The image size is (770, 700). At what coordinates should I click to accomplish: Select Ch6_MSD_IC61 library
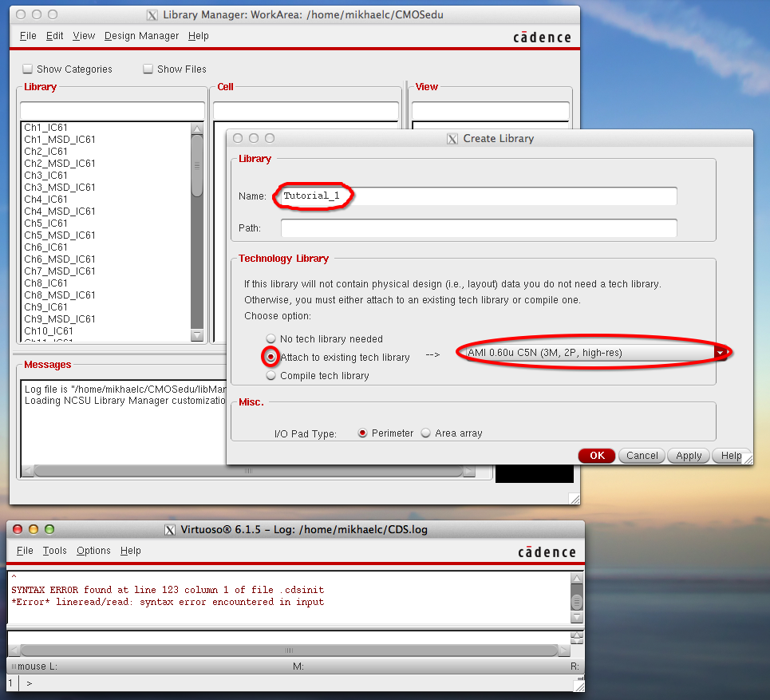point(59,259)
